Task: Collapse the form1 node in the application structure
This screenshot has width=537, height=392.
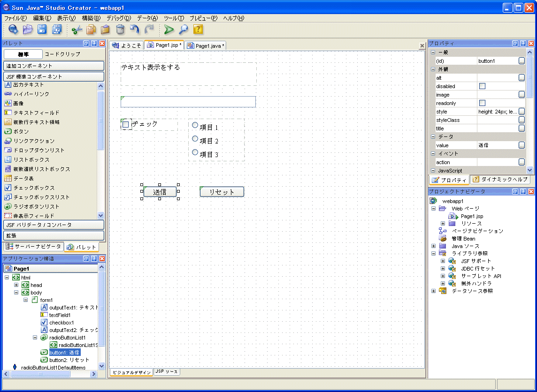Action: (x=25, y=300)
